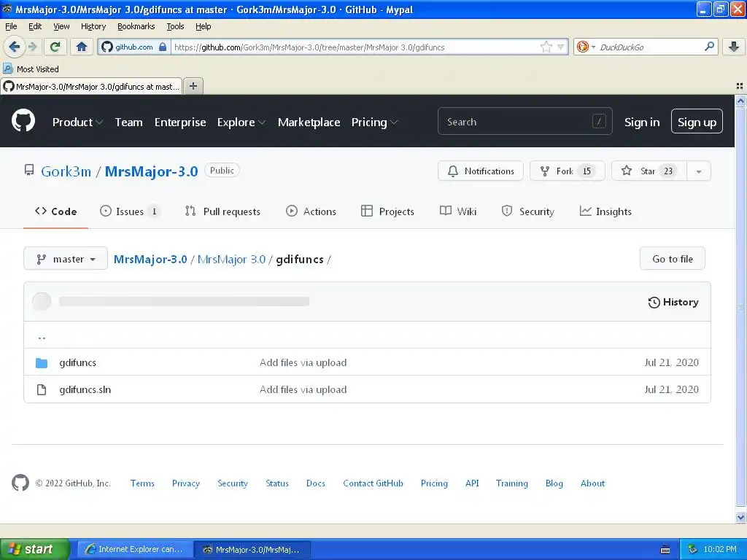Click the Gork3m owner link
Screen dimensions: 747x560
tap(66, 171)
